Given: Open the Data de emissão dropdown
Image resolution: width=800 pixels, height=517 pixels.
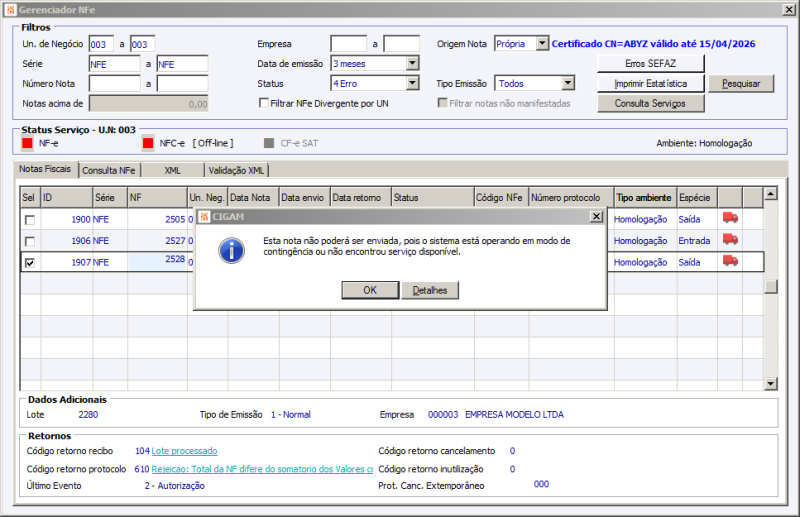Looking at the screenshot, I should pos(413,63).
